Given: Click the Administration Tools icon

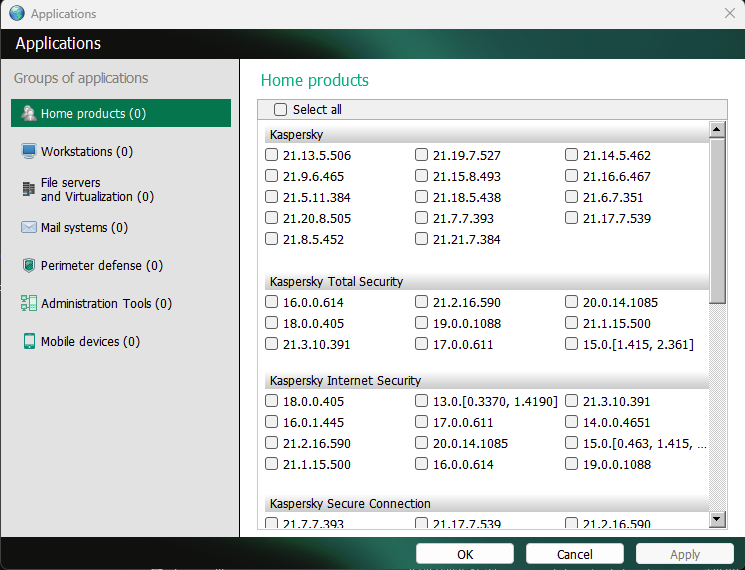Looking at the screenshot, I should click(29, 303).
